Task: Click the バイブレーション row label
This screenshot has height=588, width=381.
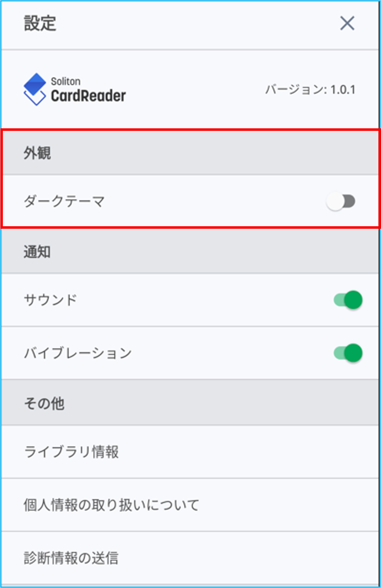Action: (78, 353)
